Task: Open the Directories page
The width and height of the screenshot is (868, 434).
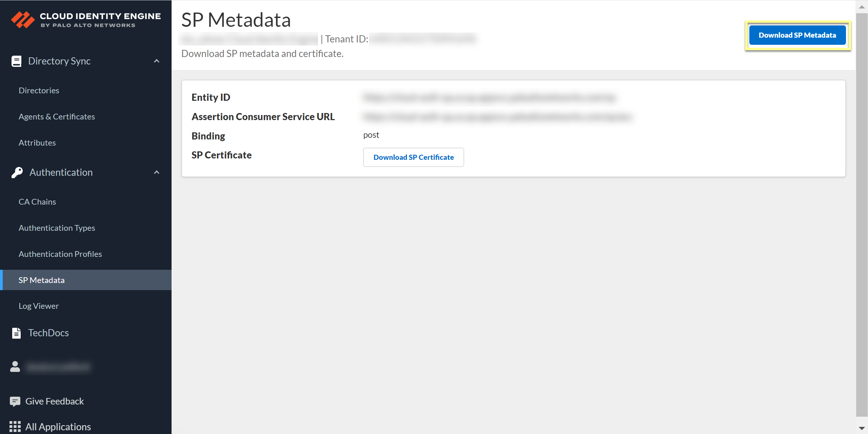Action: point(39,91)
